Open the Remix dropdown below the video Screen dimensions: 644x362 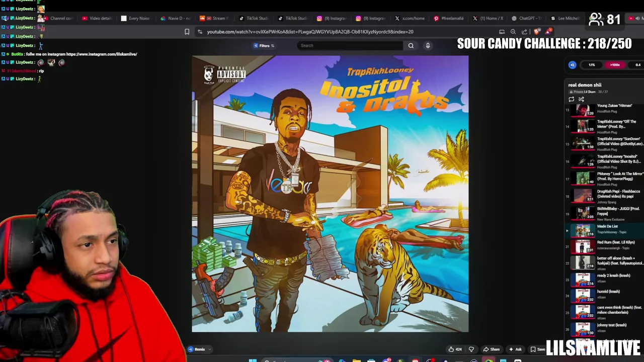[x=200, y=349]
